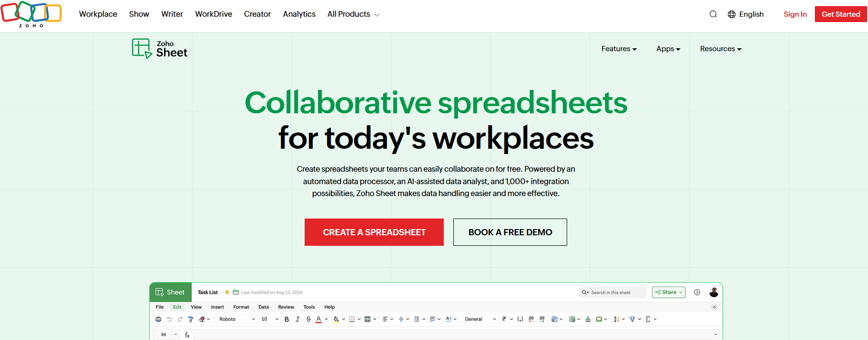Click the undo arrow in the toolbar

click(x=169, y=319)
